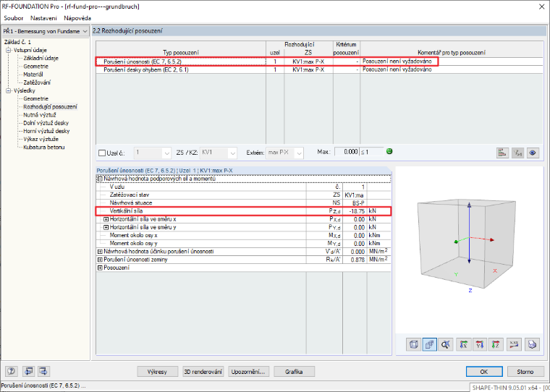Select Základní údaje in the tree
The height and width of the screenshot is (392, 550).
click(x=41, y=58)
